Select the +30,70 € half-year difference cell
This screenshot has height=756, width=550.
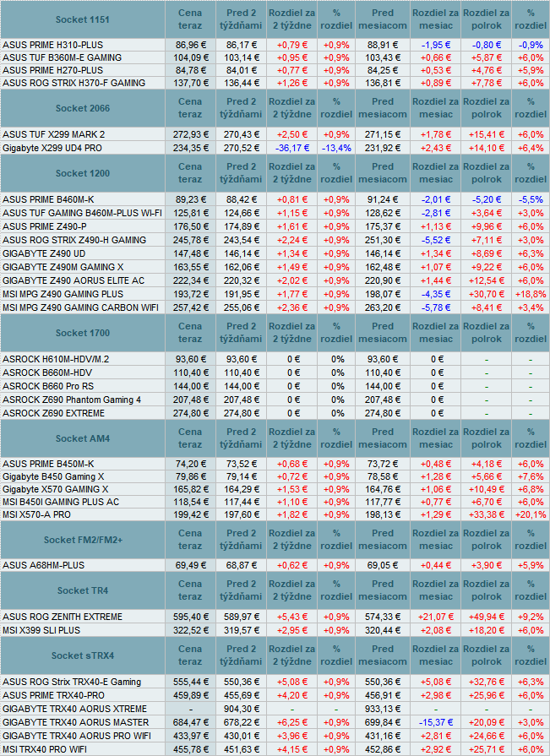click(487, 294)
